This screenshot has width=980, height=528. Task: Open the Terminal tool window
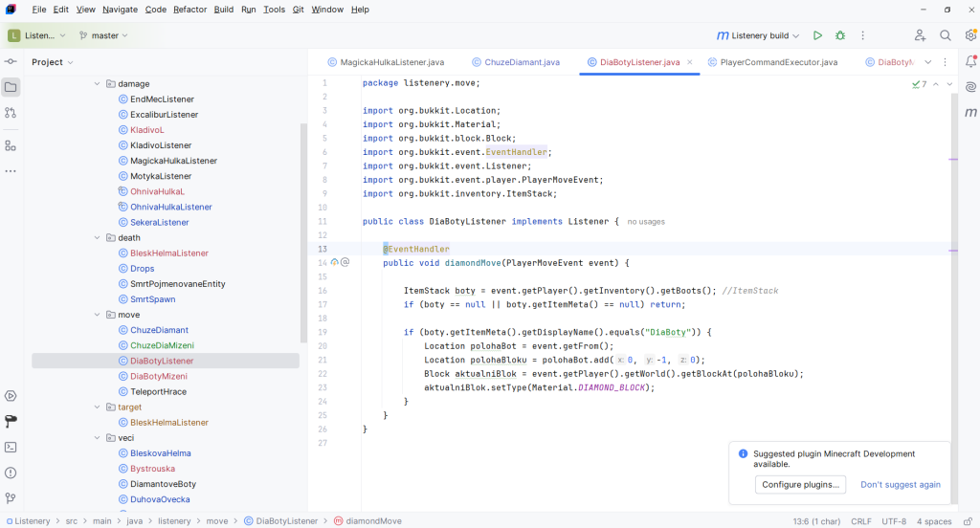coord(11,448)
